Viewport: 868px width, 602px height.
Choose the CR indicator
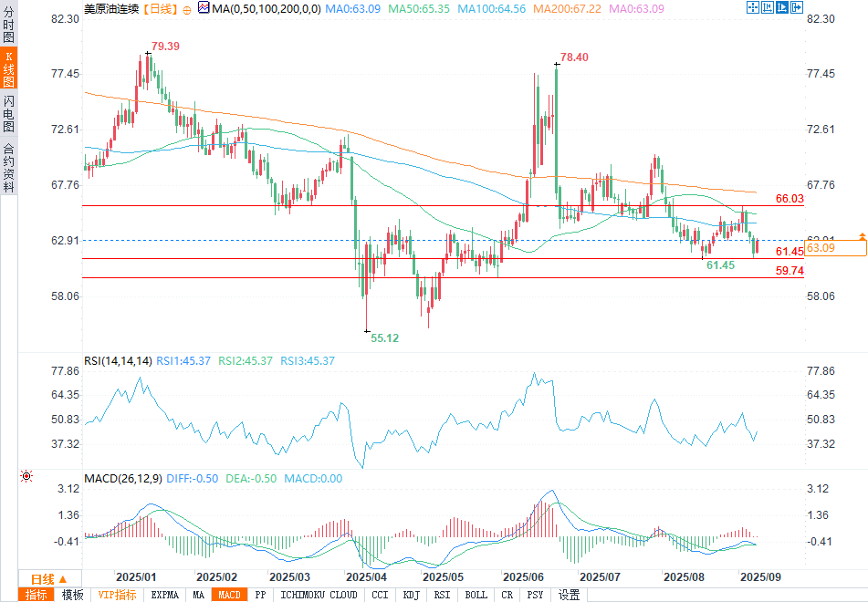507,595
